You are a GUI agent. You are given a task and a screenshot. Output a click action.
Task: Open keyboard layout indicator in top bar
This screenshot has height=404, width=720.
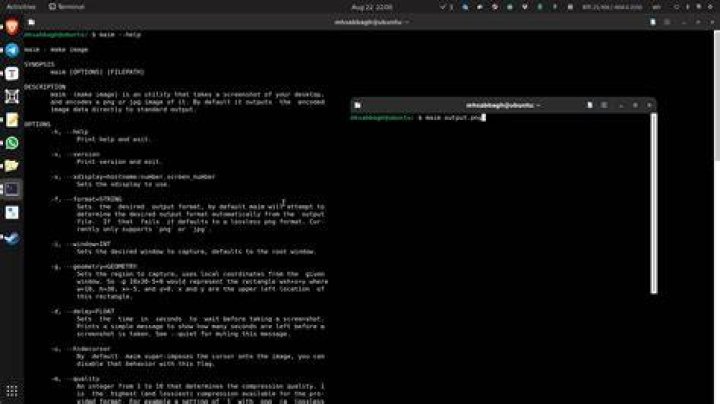click(657, 7)
